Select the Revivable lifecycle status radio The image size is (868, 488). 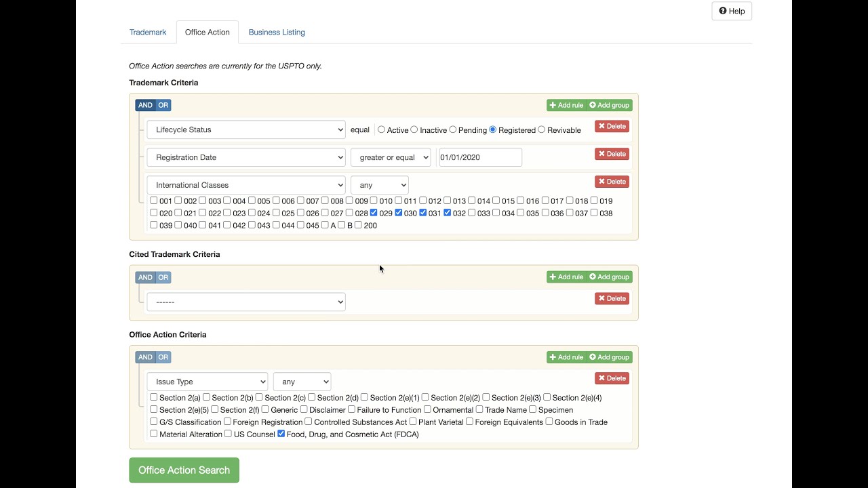click(x=541, y=129)
